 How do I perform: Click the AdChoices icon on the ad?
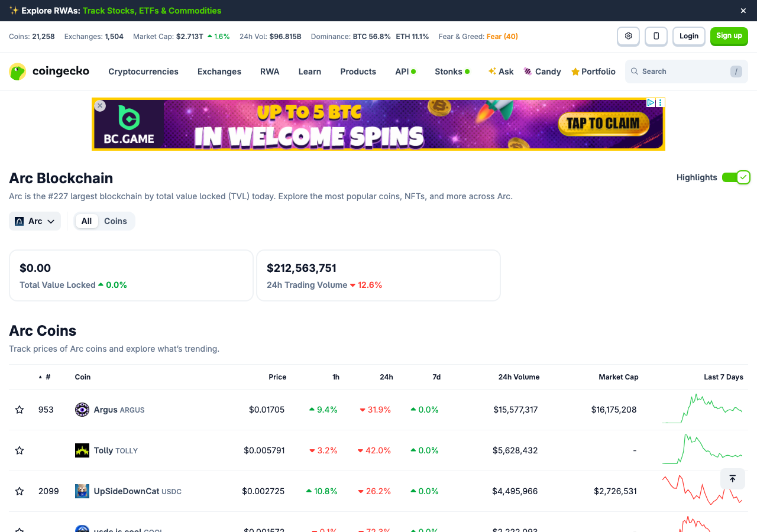651,102
